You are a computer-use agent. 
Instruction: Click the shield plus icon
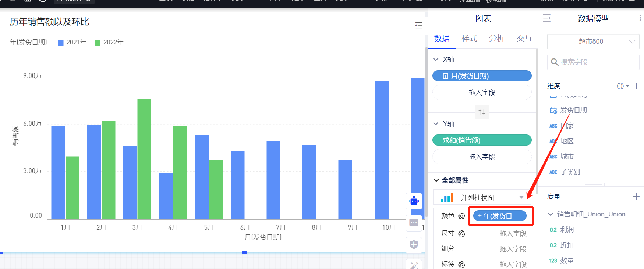pyautogui.click(x=414, y=245)
